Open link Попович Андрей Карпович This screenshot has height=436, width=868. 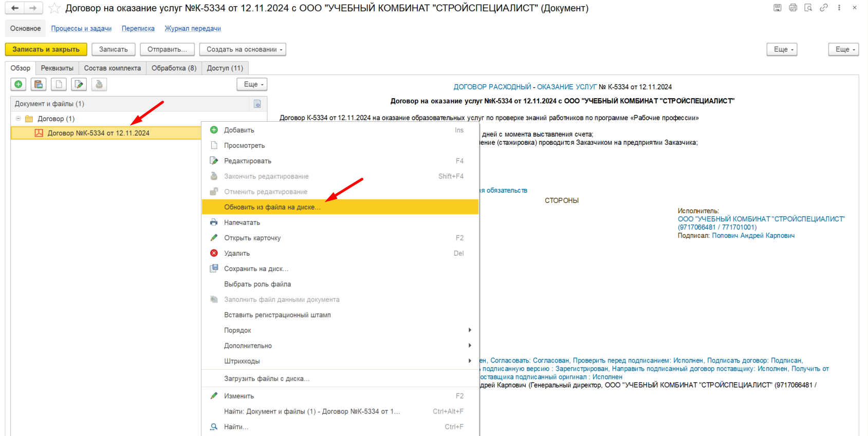click(753, 236)
